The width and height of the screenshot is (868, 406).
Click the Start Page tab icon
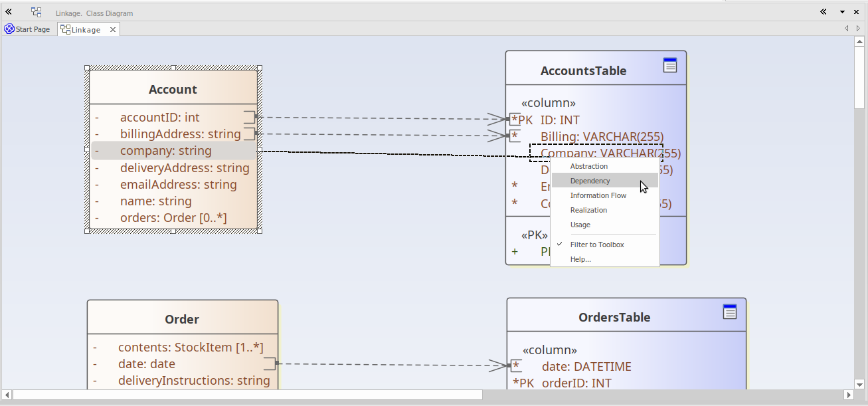click(x=9, y=29)
